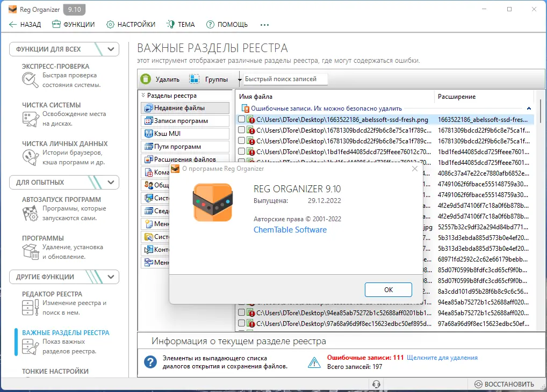Select the Пути программ registry section

point(185,147)
